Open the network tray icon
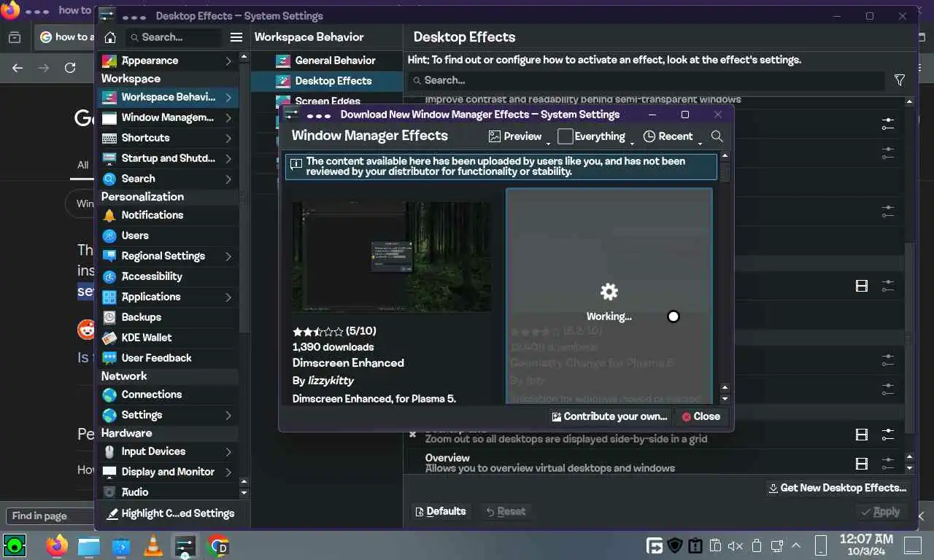 [776, 545]
